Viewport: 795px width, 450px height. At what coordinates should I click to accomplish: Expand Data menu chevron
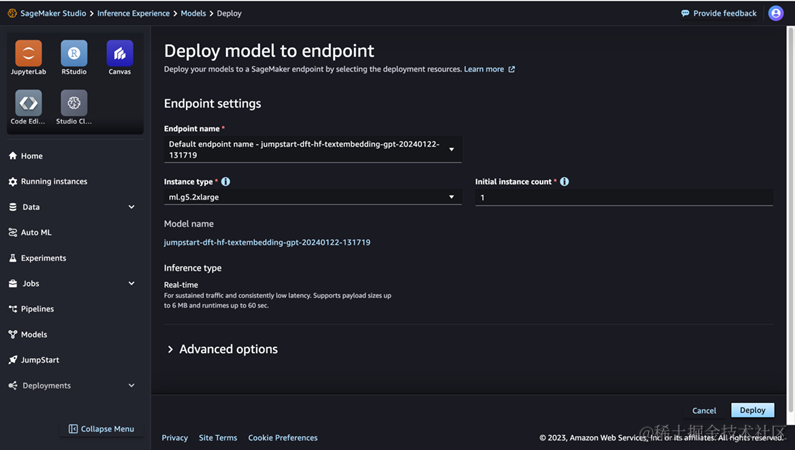click(x=131, y=207)
